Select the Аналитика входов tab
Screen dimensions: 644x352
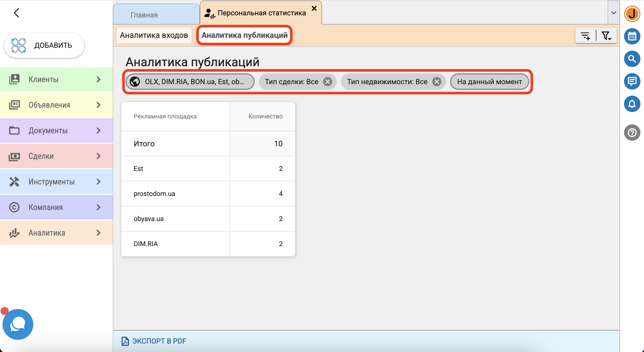tap(154, 35)
